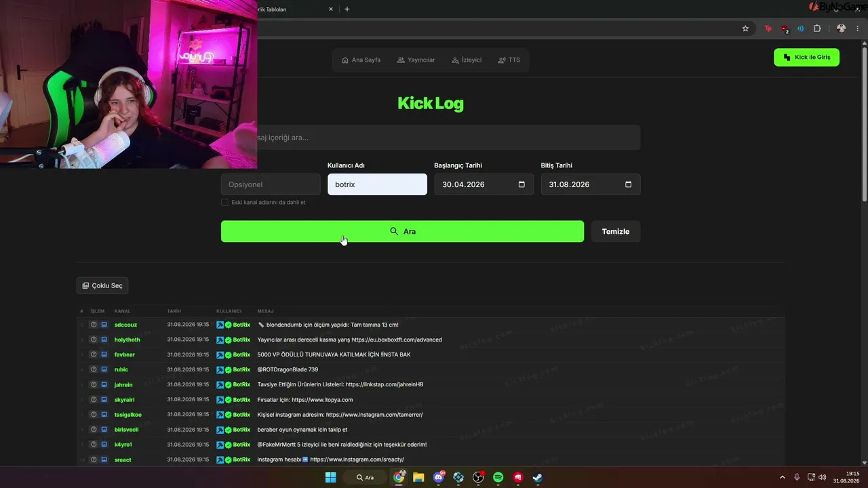Open the Windows Start menu
The width and height of the screenshot is (868, 488).
[330, 477]
